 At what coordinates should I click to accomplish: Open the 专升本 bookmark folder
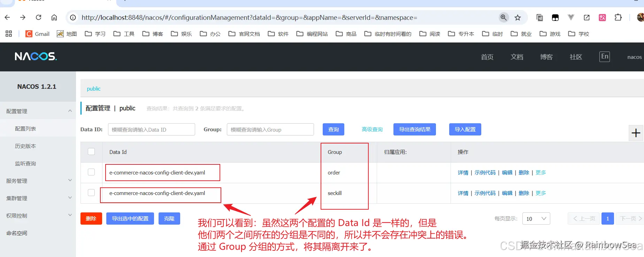click(461, 34)
